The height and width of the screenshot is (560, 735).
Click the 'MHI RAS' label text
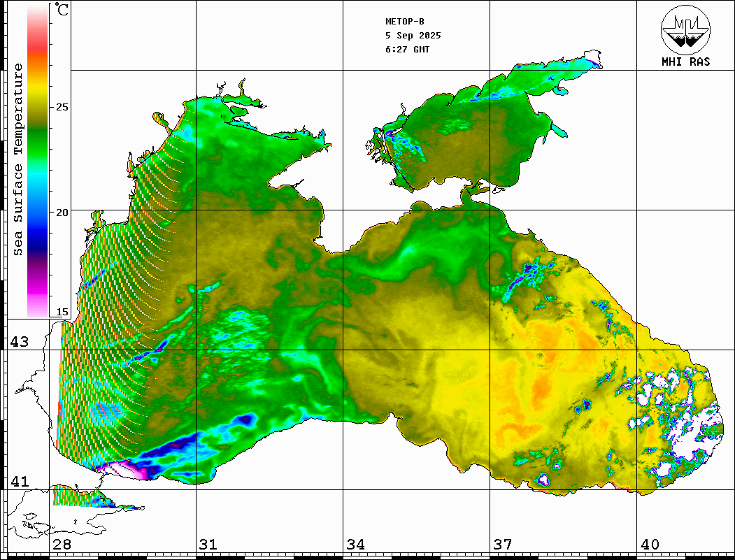686,62
